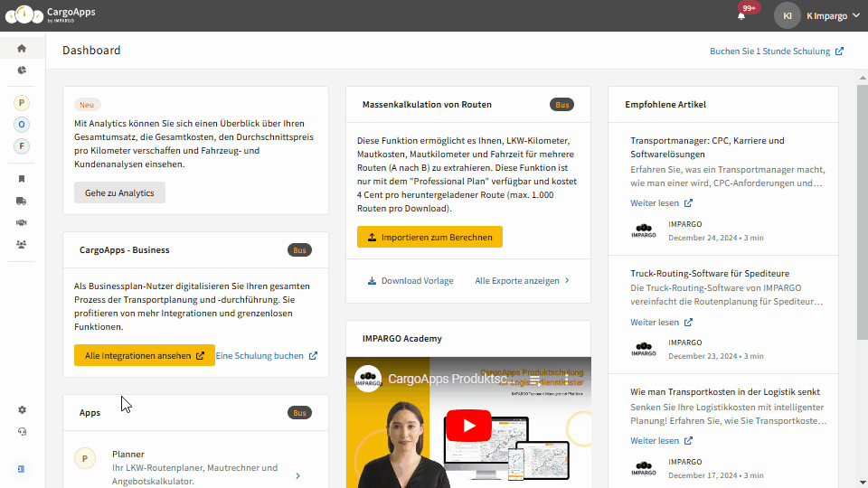Click IMPARGO logo under Transportkosten article
The width and height of the screenshot is (868, 488).
point(644,468)
